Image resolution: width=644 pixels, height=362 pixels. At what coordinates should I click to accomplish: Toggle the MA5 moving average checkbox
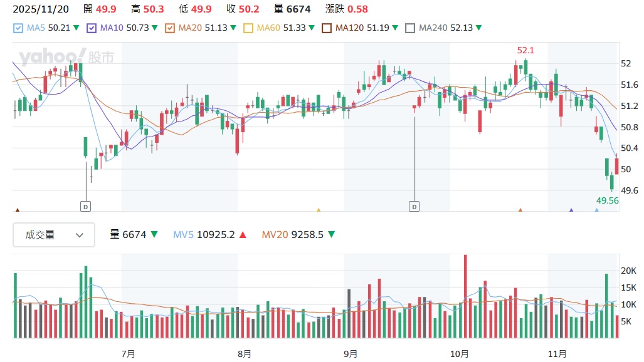coord(18,28)
